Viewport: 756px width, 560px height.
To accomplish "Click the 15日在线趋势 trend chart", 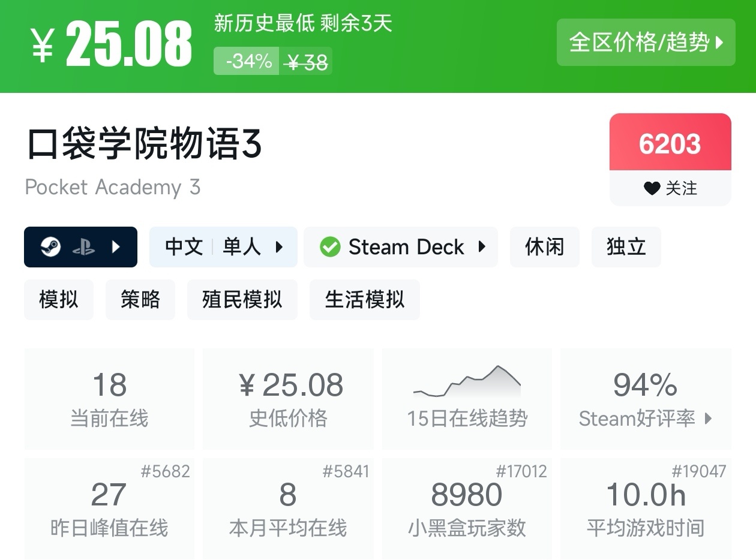I will tap(467, 382).
